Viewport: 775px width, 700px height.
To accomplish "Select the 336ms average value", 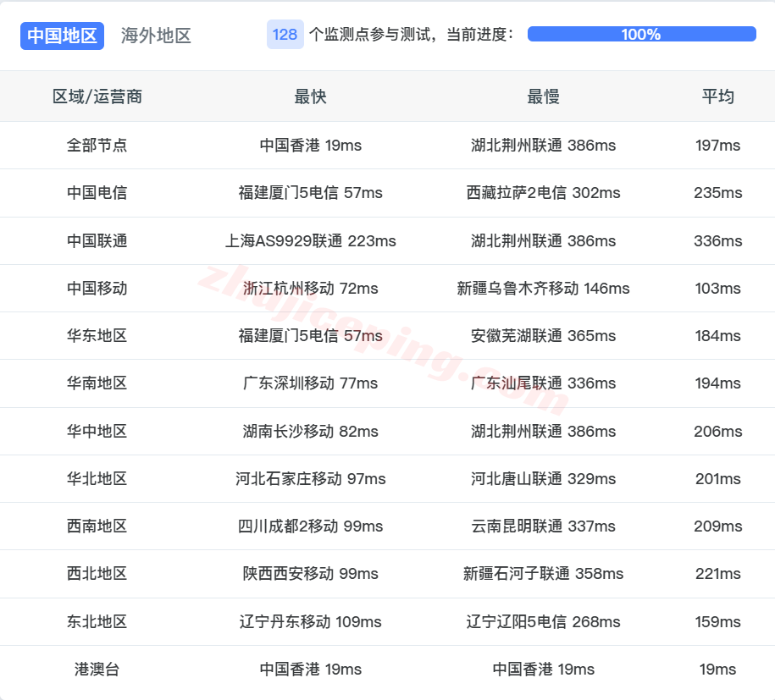I will 717,241.
